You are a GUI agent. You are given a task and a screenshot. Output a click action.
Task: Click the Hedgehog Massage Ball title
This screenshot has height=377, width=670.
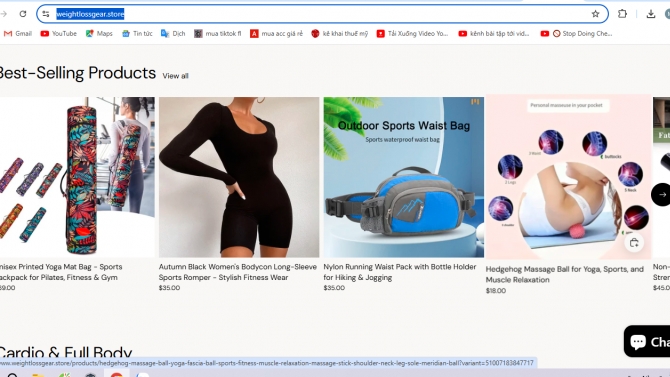[x=564, y=274]
